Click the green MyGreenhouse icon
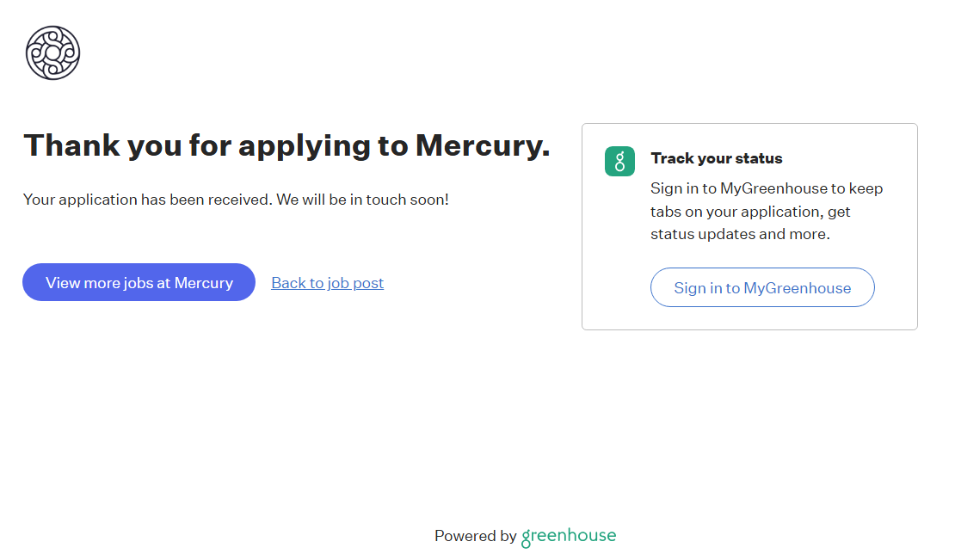Screen dimensions: 955x560 [619, 162]
